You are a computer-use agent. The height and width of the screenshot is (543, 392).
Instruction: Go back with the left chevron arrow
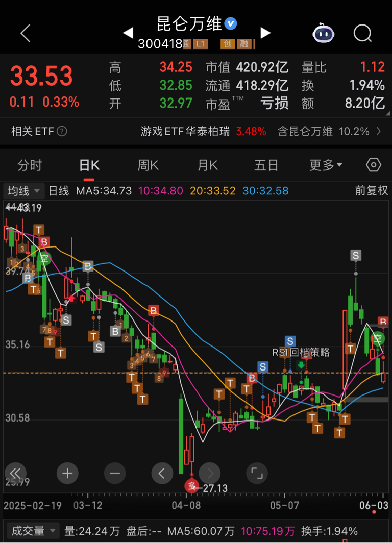pyautogui.click(x=26, y=33)
